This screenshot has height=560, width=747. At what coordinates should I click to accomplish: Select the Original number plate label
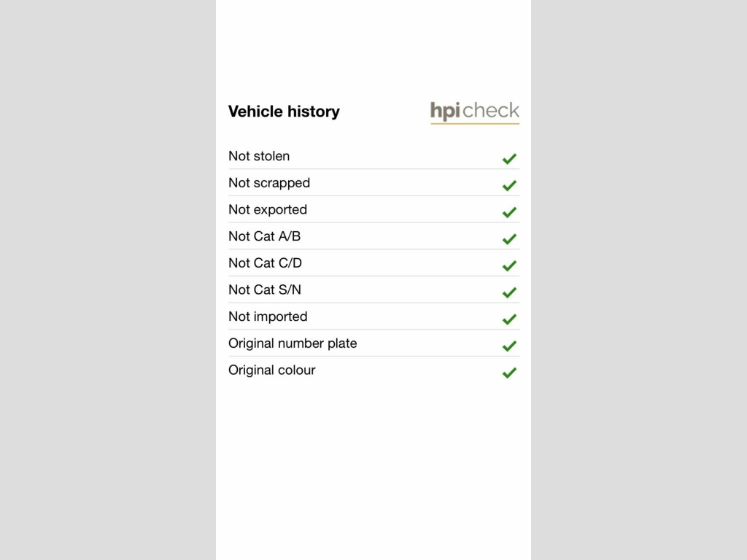293,344
